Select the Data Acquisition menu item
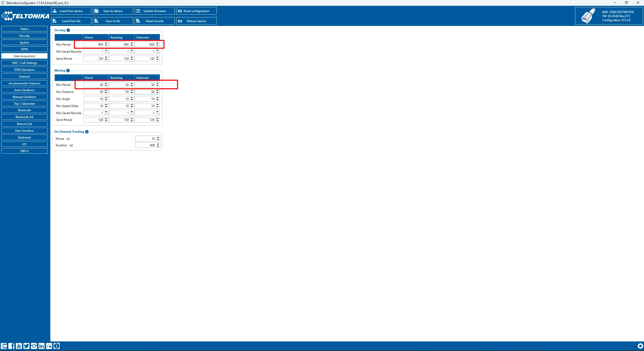 [x=24, y=56]
